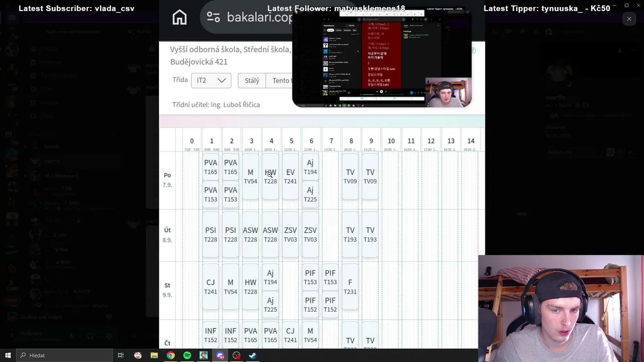This screenshot has width=644, height=362.
Task: Click Monday's Aj T225 lesson
Action: [x=310, y=194]
